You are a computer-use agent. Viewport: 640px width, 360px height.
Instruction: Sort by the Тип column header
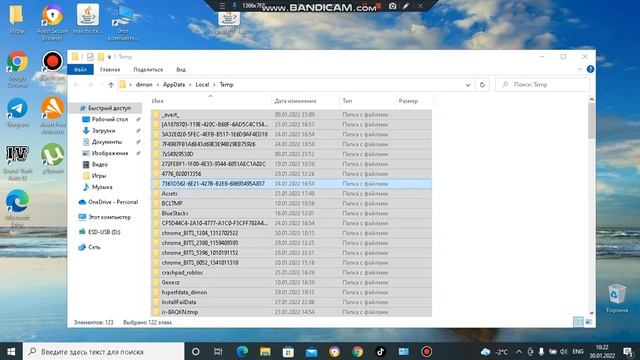pyautogui.click(x=367, y=101)
